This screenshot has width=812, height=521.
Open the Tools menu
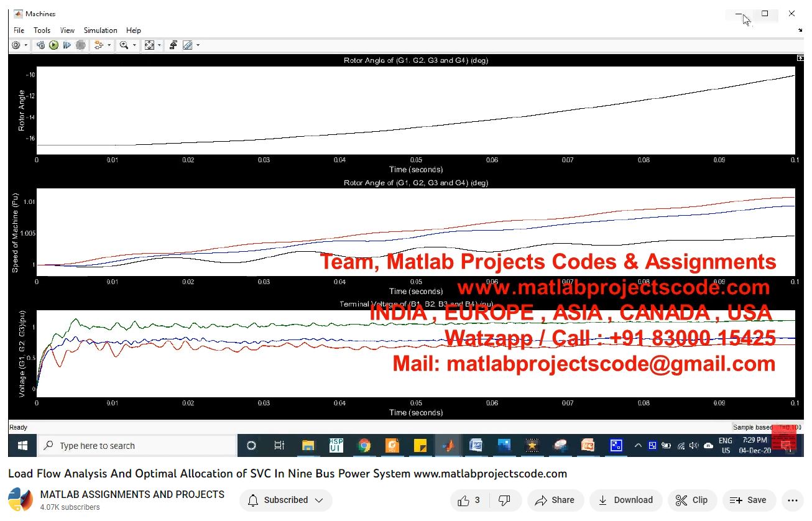coord(42,30)
